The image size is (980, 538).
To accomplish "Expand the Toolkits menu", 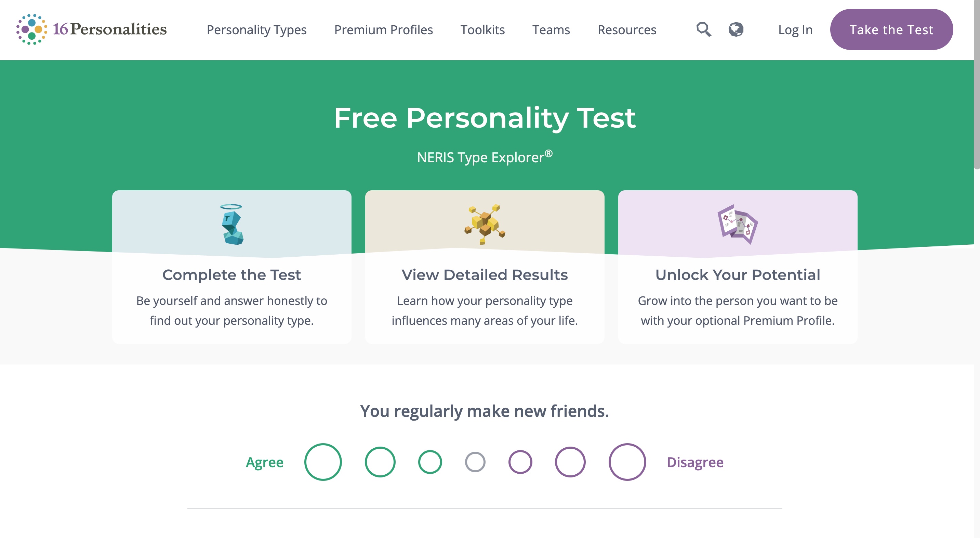I will [482, 30].
